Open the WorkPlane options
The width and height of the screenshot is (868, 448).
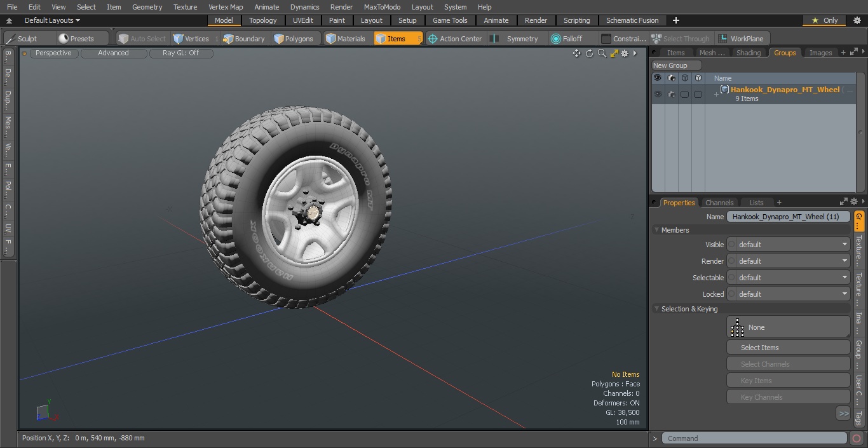pyautogui.click(x=742, y=39)
